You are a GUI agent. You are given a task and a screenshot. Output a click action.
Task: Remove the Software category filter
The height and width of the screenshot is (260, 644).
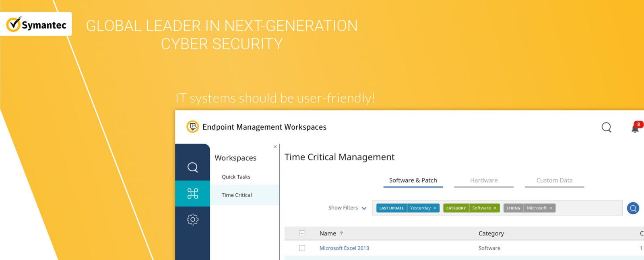pos(495,208)
